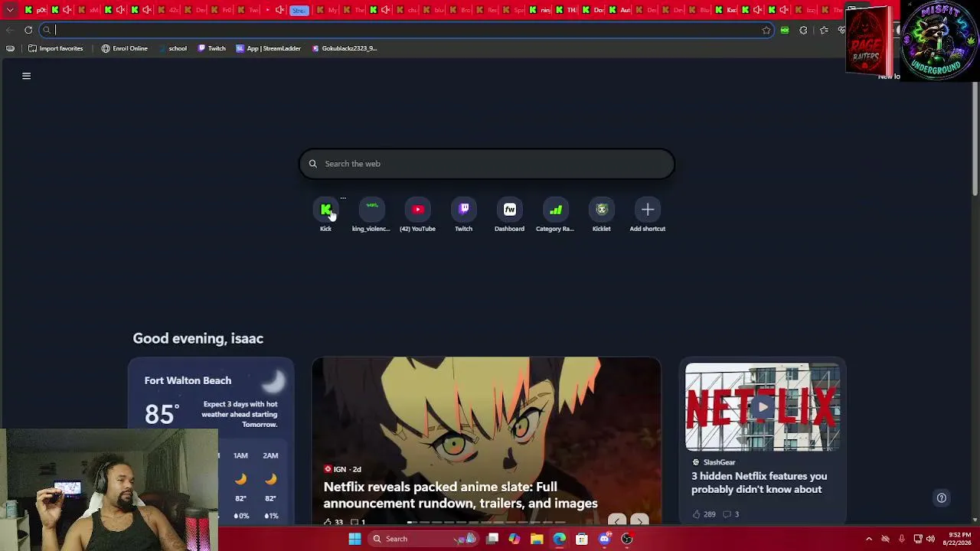Open comments on the anime slate article
Viewport: 980px width, 551px height.
pos(358,522)
